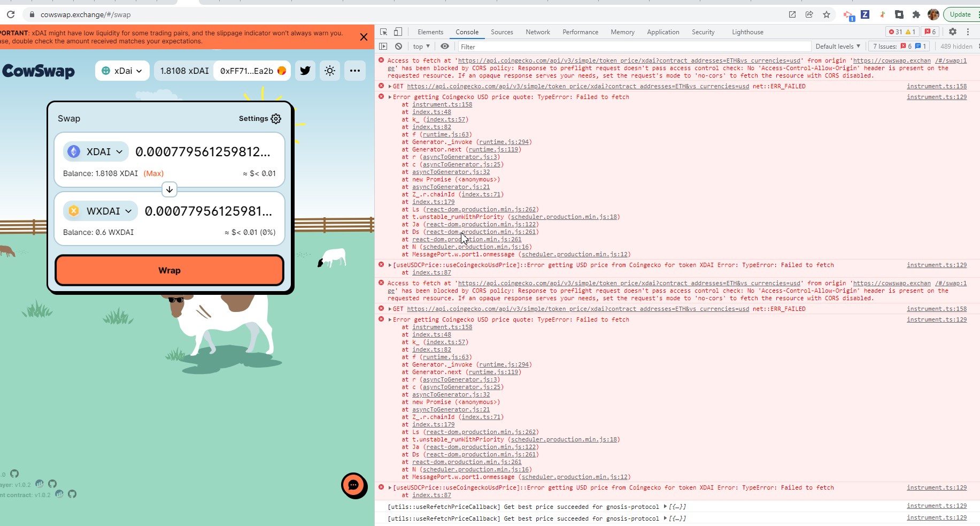Viewport: 980px width, 526px height.
Task: Open the GitHub icon beside contract v1.0.2
Action: [x=72, y=494]
